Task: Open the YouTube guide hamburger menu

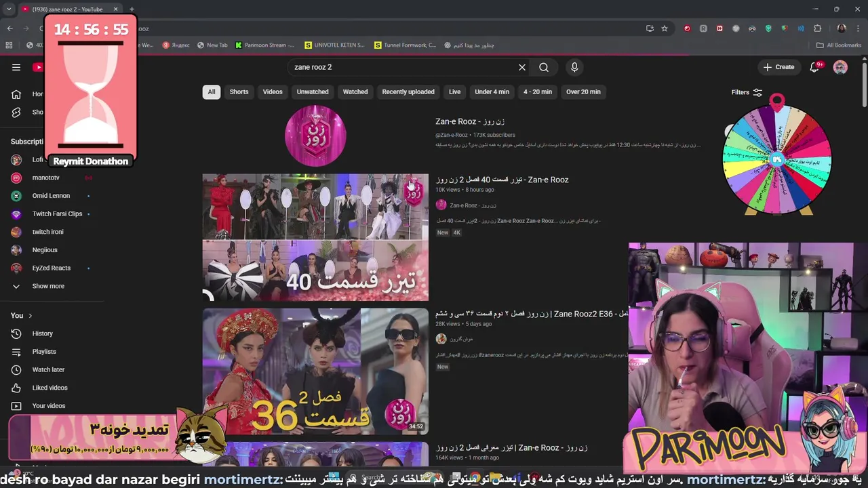Action: 16,67
